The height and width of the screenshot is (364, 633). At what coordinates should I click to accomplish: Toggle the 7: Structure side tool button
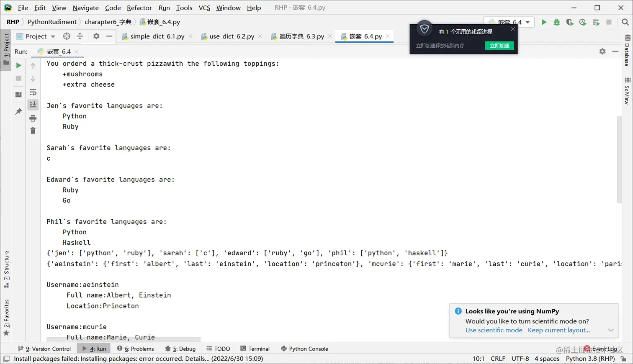pos(6,269)
